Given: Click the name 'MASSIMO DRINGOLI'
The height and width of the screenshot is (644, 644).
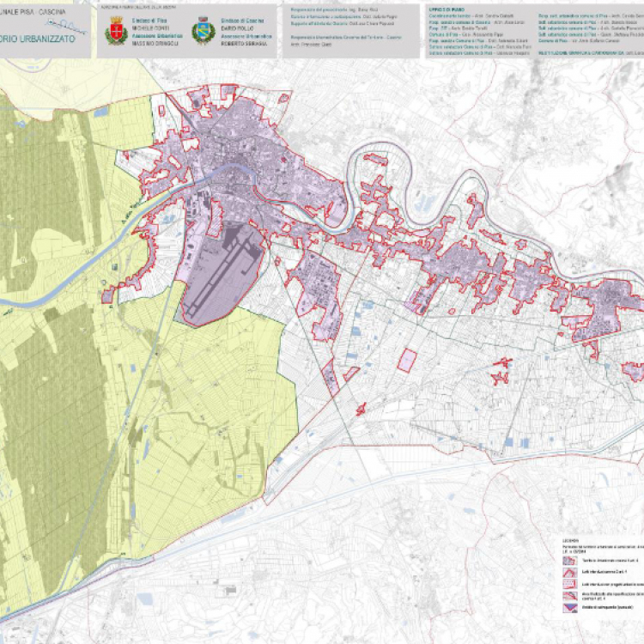Looking at the screenshot, I should click(155, 43).
